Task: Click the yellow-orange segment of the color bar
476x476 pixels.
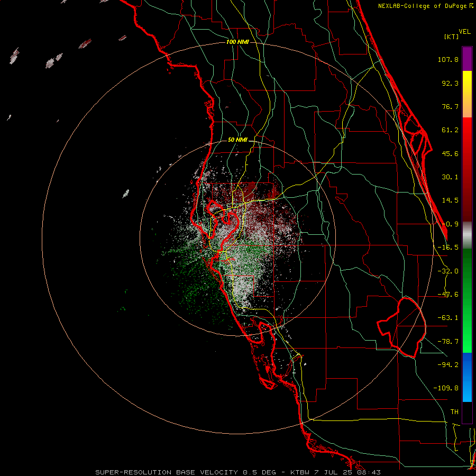Action: coord(467,94)
